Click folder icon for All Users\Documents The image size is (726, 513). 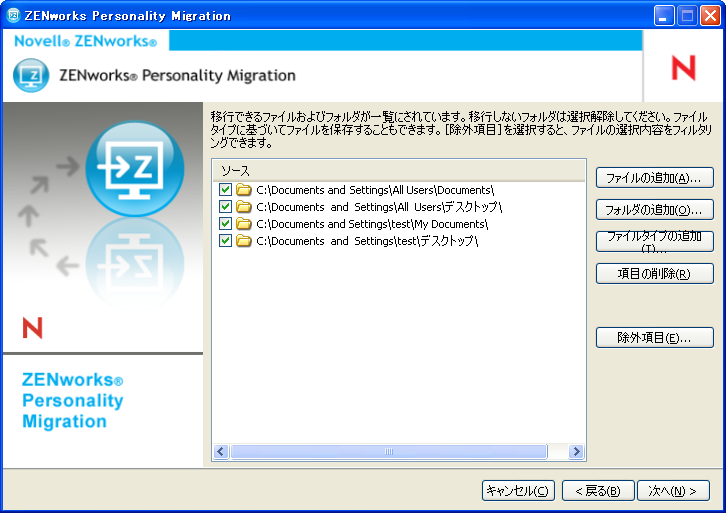244,190
